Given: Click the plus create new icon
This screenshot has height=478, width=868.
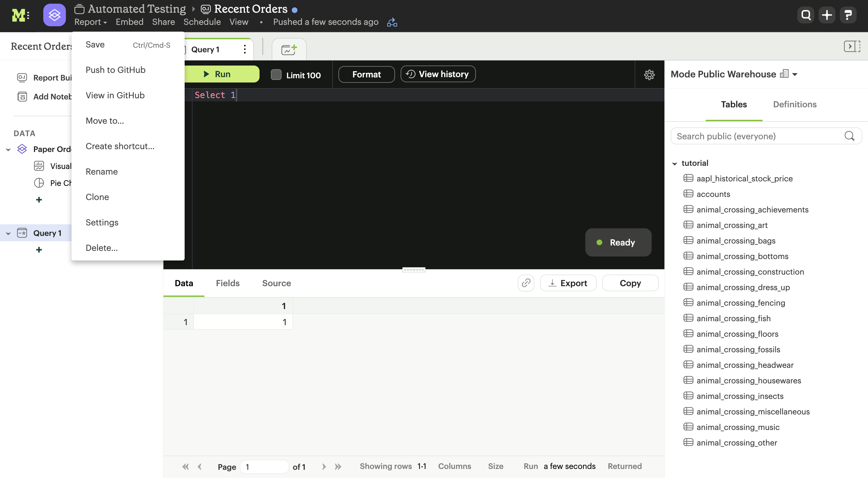Looking at the screenshot, I should pos(827,15).
